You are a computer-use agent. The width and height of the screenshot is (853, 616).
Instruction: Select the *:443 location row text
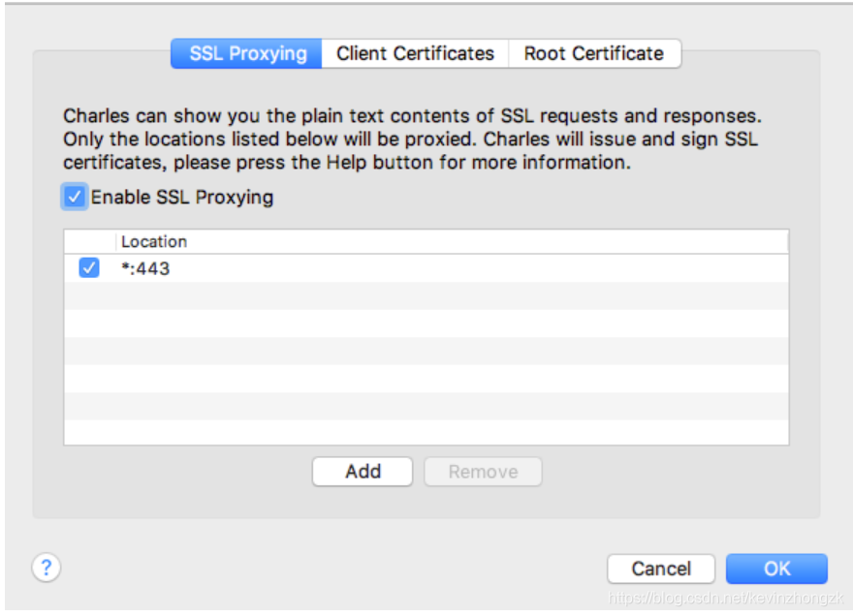click(x=145, y=268)
